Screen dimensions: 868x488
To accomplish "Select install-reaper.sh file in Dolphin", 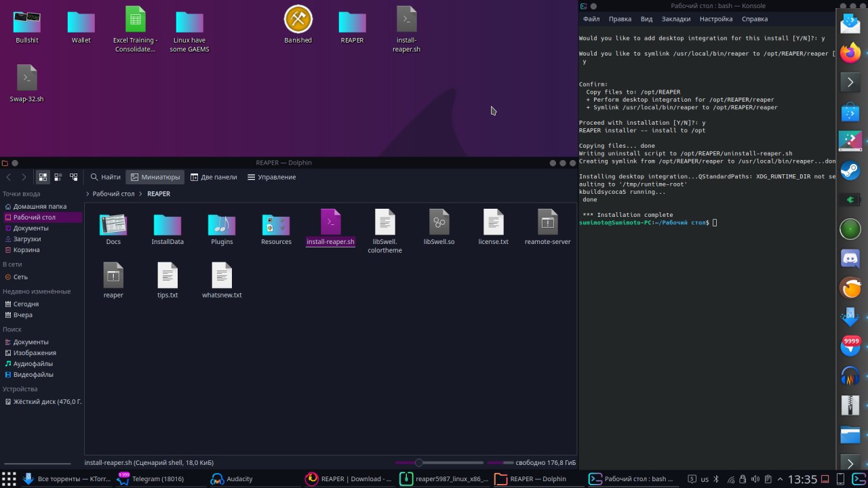I will [330, 228].
